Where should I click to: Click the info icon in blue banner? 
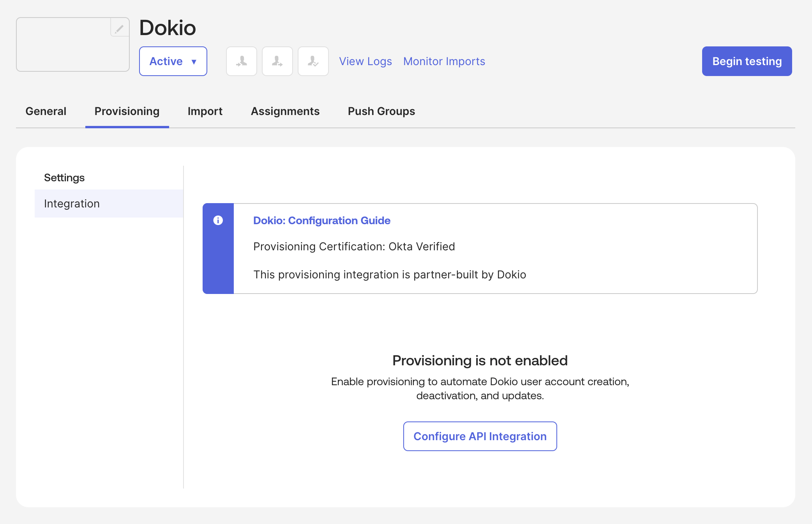click(x=218, y=221)
